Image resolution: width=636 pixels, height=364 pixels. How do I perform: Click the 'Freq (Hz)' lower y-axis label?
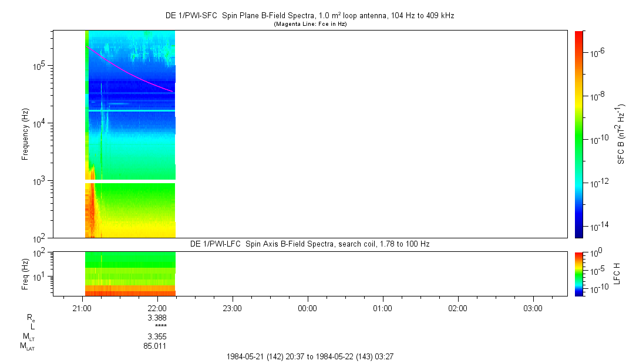(x=25, y=273)
